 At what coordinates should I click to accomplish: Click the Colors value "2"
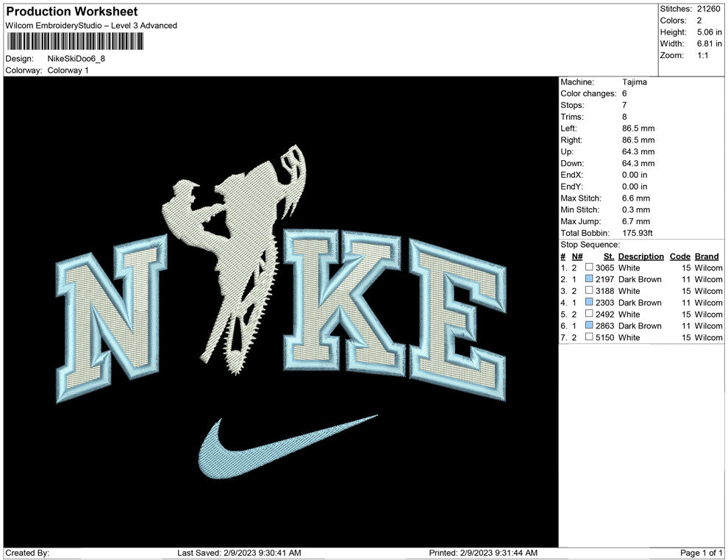pos(699,21)
